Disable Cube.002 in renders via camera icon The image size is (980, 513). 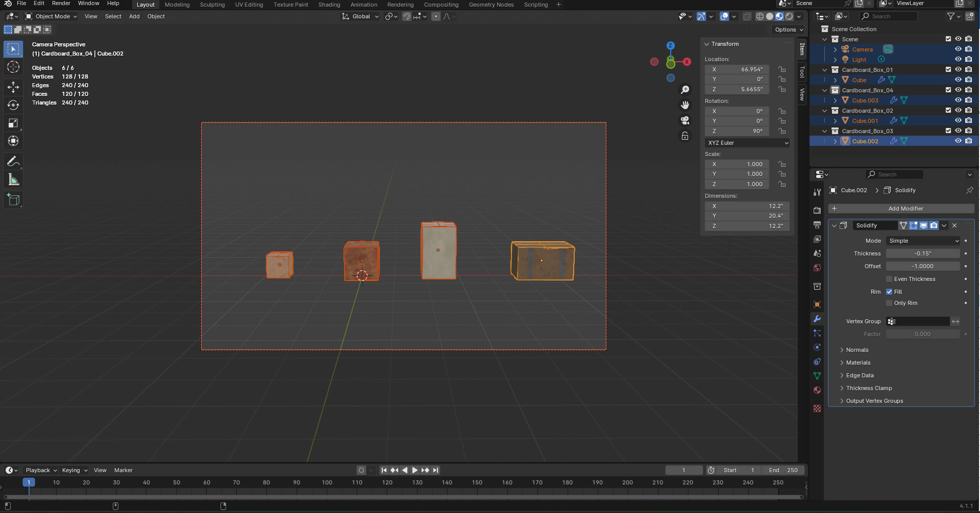[x=968, y=141]
